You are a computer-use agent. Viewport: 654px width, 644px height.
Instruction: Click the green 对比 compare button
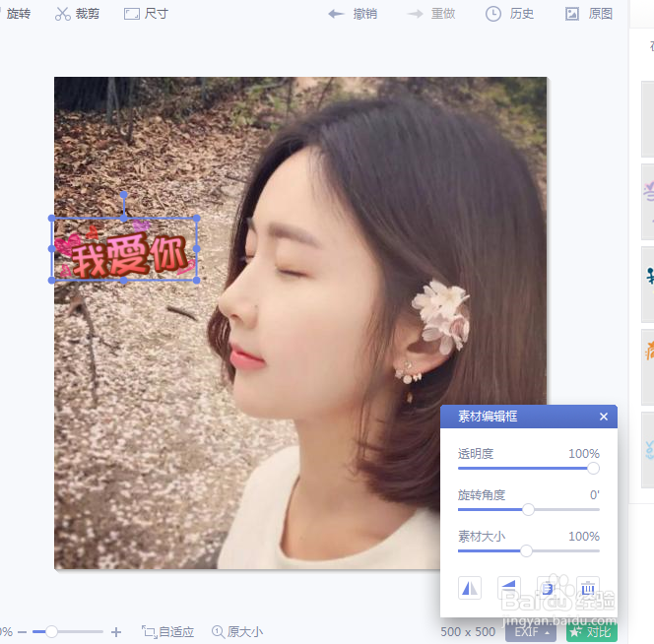click(591, 632)
